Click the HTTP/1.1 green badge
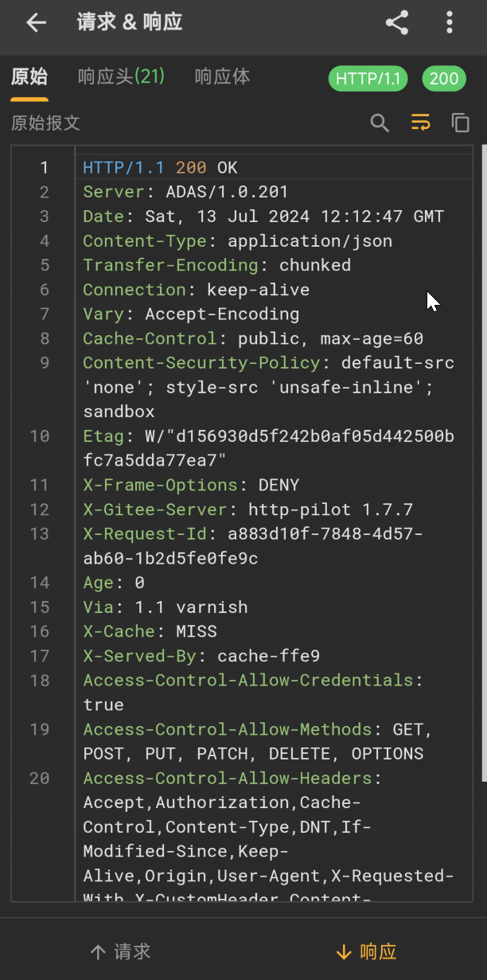 point(368,79)
